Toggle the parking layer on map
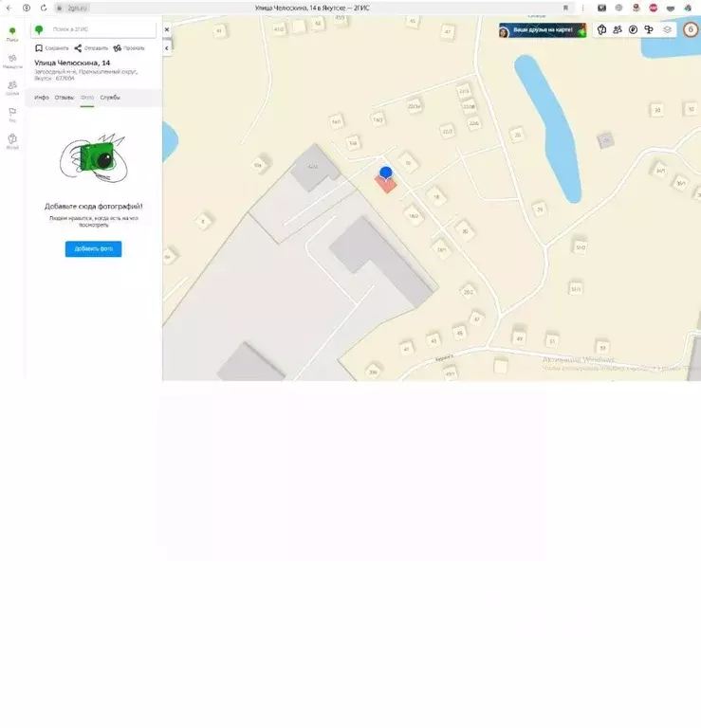 tap(633, 29)
